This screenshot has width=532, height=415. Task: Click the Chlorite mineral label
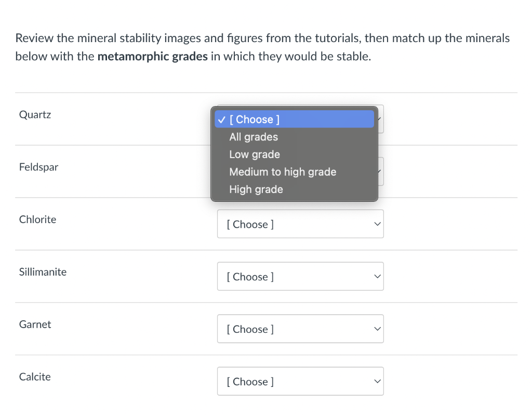click(x=37, y=219)
